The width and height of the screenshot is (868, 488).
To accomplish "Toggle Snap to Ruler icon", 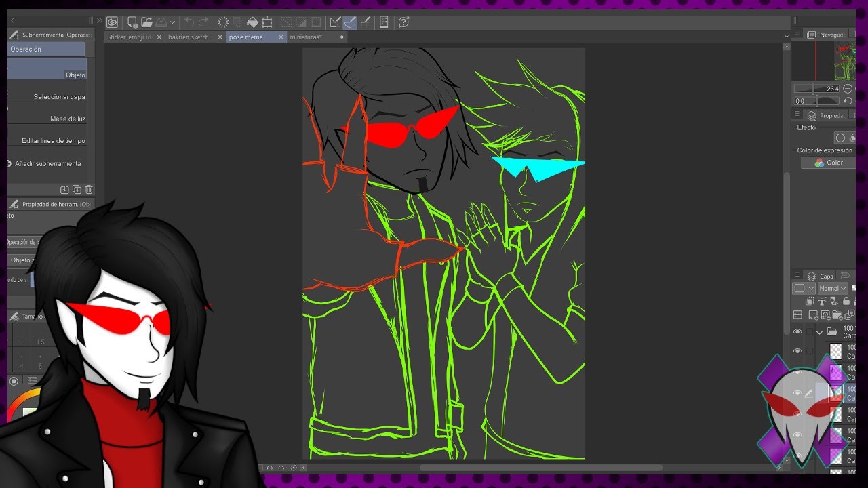I will [x=335, y=22].
